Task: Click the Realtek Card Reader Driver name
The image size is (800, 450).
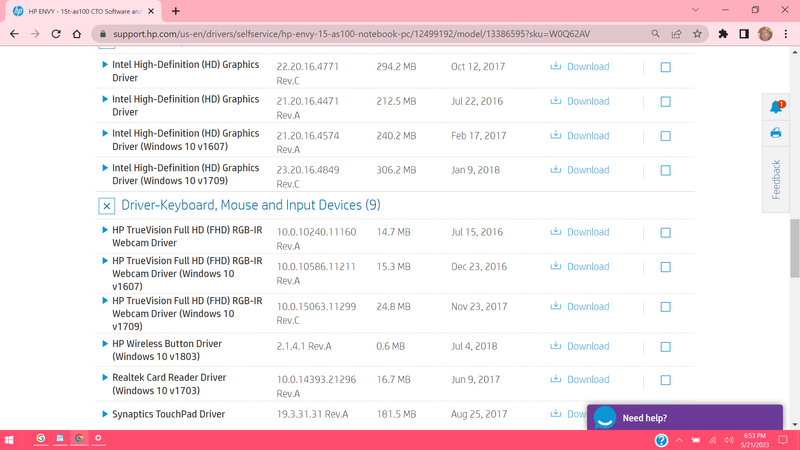Action: pyautogui.click(x=169, y=384)
